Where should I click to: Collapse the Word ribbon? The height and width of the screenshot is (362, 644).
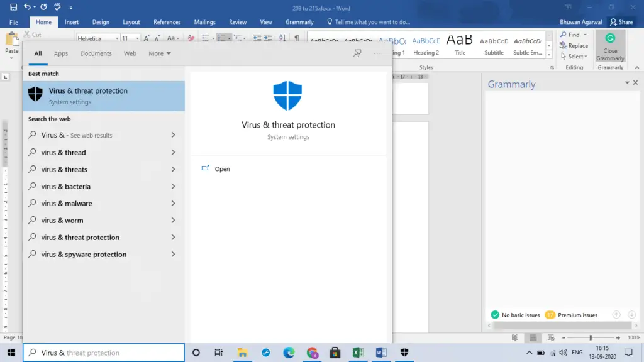pyautogui.click(x=637, y=67)
